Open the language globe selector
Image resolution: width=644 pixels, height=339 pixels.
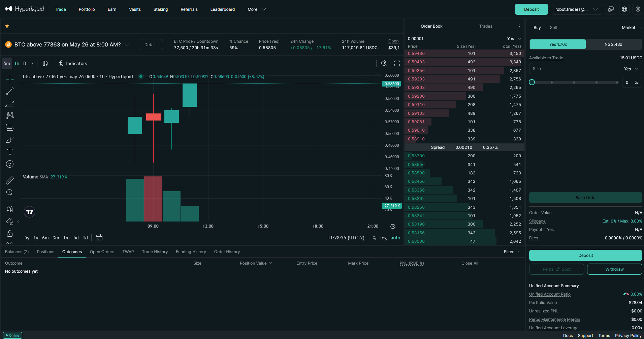click(x=624, y=9)
